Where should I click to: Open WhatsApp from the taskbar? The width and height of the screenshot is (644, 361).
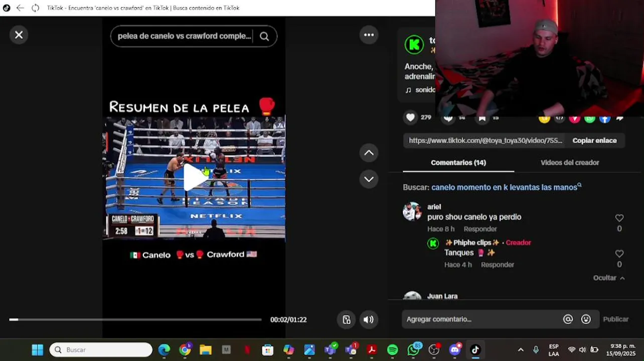[414, 349]
